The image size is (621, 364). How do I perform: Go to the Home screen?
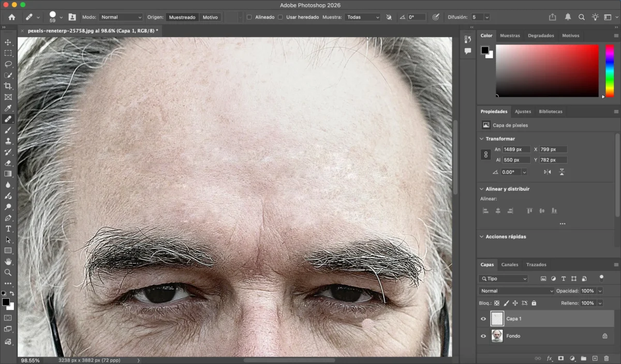[11, 17]
